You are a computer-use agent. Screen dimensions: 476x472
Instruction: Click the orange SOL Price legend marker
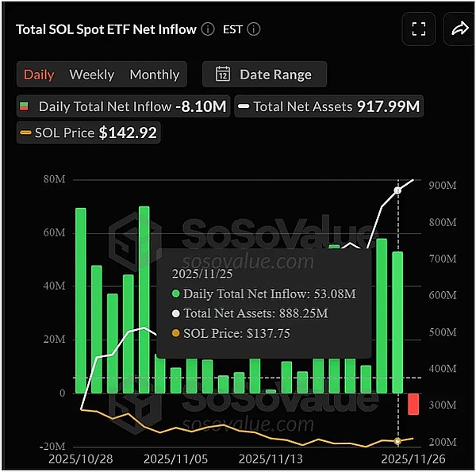(x=26, y=133)
